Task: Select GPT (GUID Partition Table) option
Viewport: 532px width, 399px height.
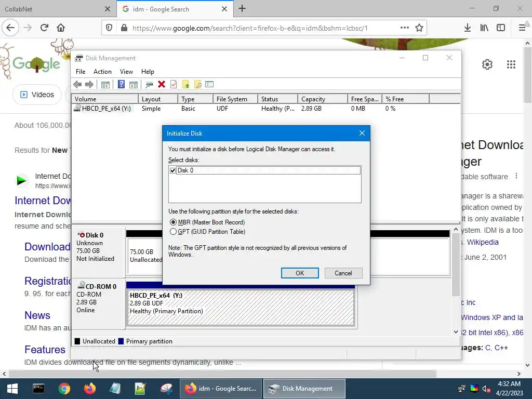Action: point(173,232)
